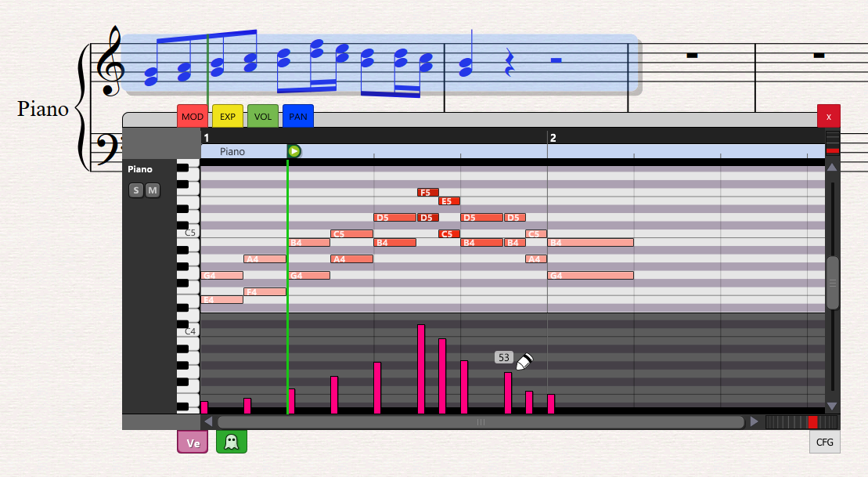Viewport: 868px width, 477px height.
Task: Click the C5 piano key
Action: (x=188, y=233)
